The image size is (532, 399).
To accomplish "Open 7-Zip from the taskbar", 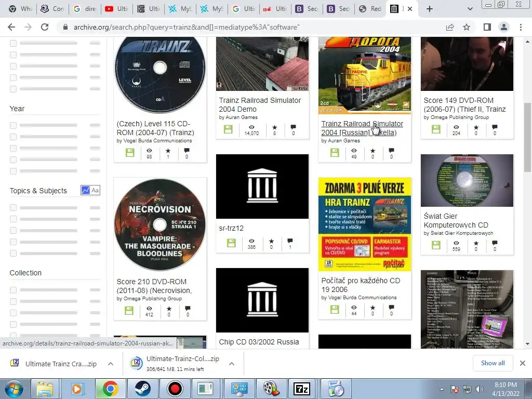I will coord(302,389).
